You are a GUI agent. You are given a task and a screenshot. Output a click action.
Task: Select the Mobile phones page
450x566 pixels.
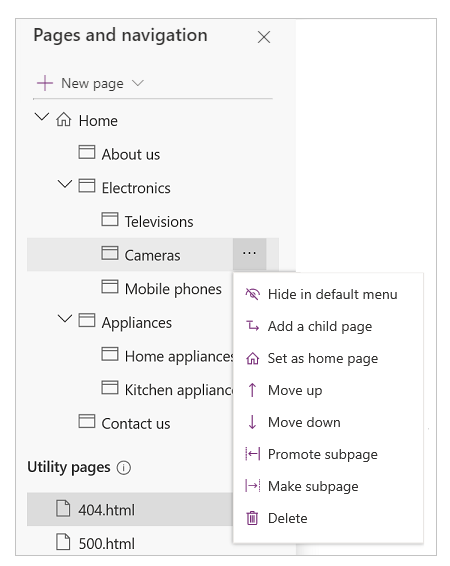click(x=173, y=289)
